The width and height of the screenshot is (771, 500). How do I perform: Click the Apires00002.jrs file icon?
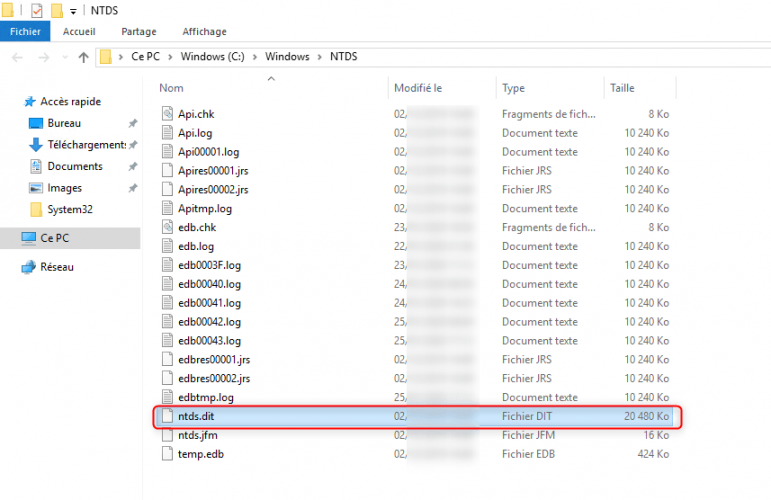[x=167, y=189]
